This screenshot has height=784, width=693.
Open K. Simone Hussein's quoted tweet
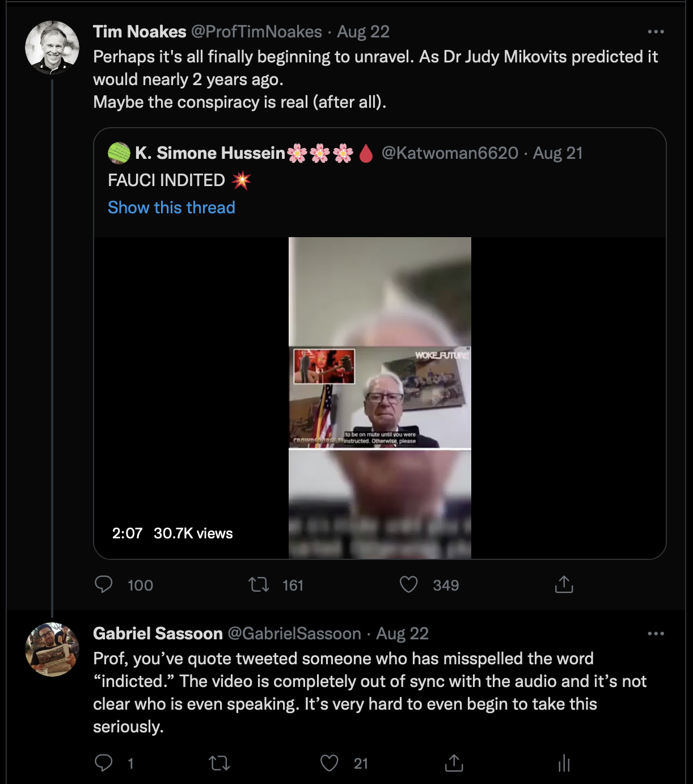point(380,182)
